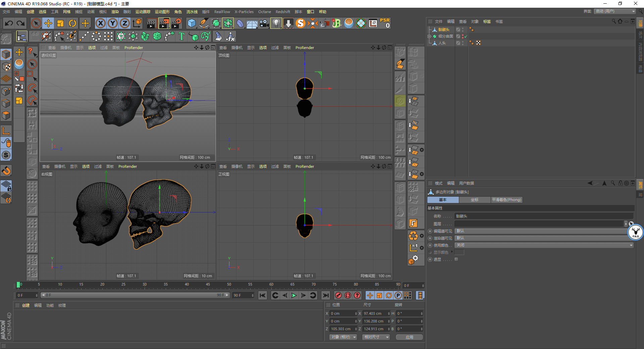Open the 界面 layout dropdown 启动(用户)

click(615, 11)
